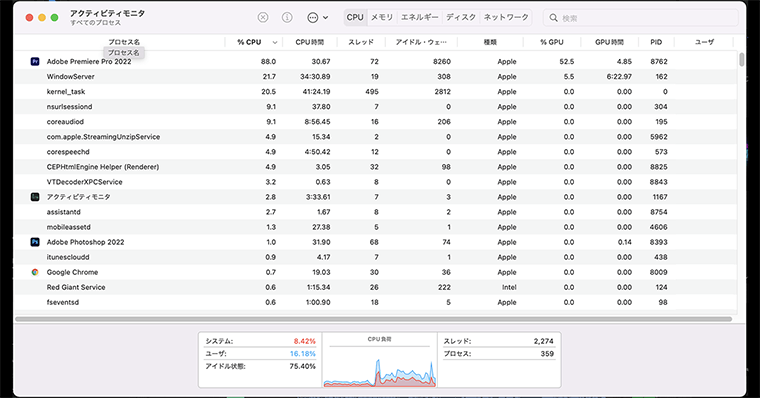The height and width of the screenshot is (398, 760).
Task: Select the VTDecoderXPCService process row
Action: pyautogui.click(x=376, y=182)
